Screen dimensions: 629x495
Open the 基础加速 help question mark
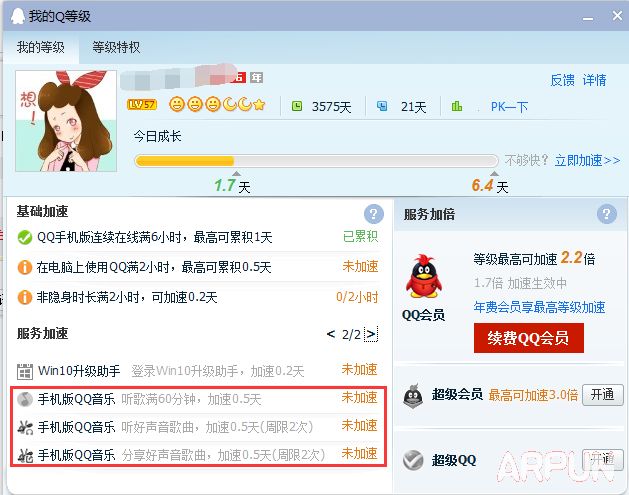[x=373, y=214]
